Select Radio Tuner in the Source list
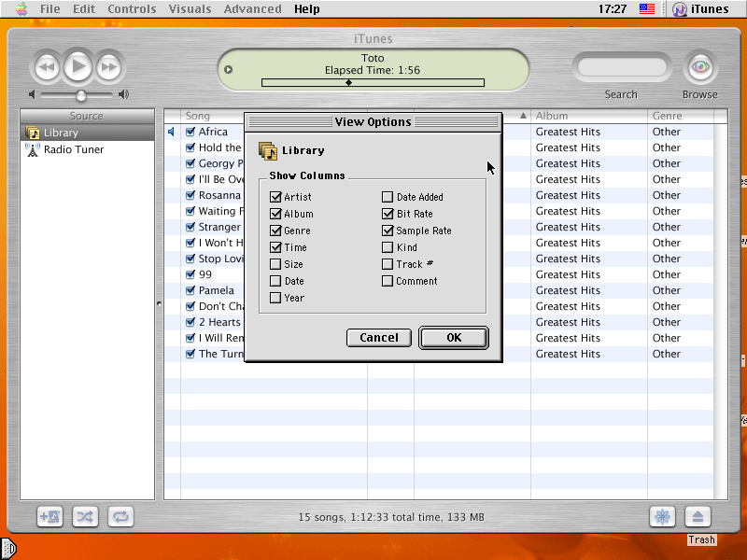Screen dimensions: 747x560 87,149
